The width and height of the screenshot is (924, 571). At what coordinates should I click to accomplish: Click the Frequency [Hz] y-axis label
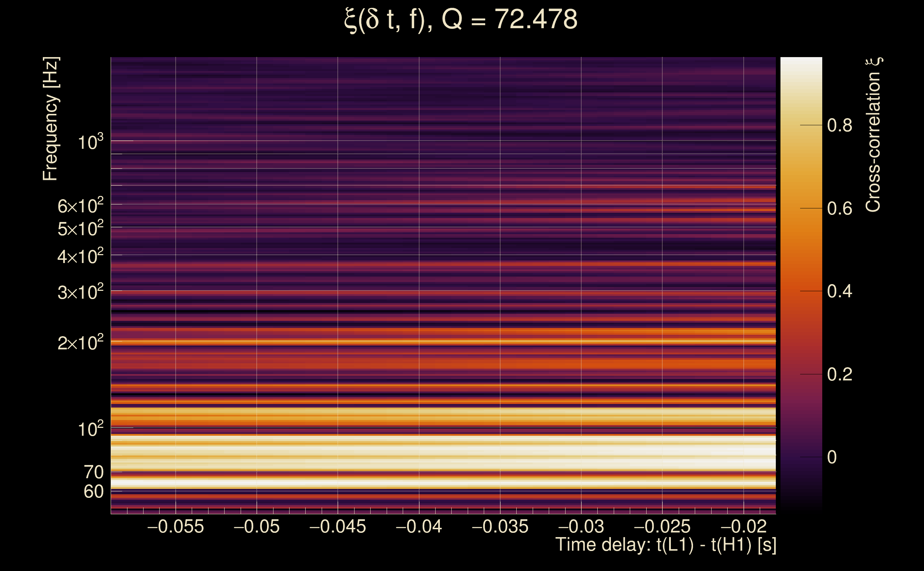pyautogui.click(x=51, y=119)
